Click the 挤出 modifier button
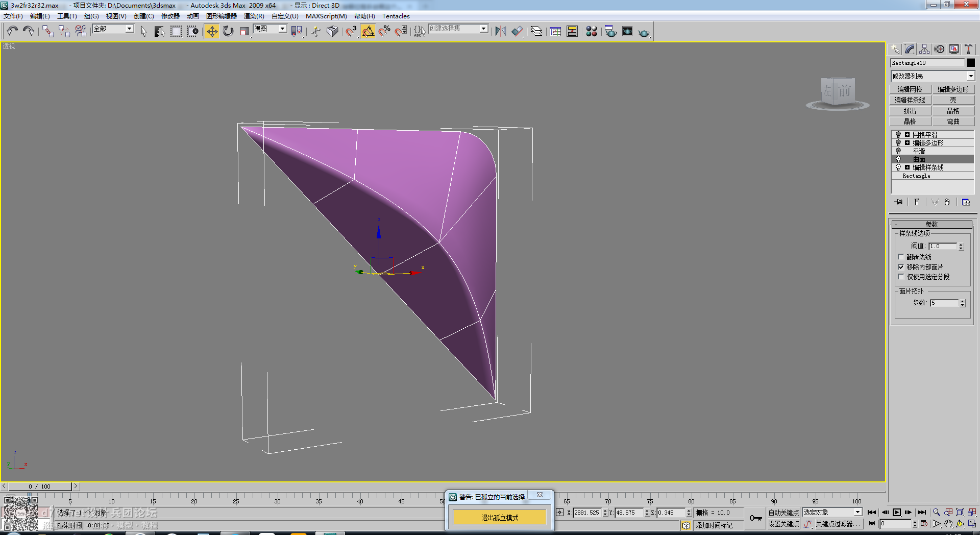This screenshot has width=980, height=535. (910, 111)
